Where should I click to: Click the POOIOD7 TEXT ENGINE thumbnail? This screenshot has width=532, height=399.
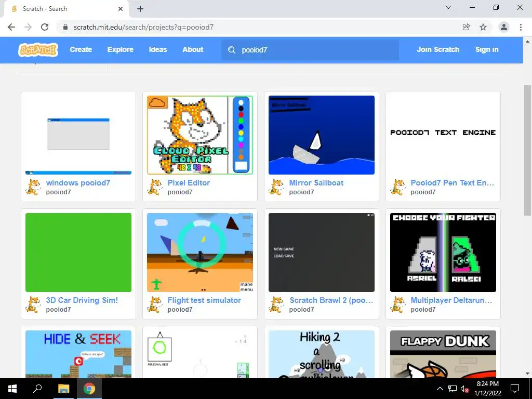tap(443, 135)
